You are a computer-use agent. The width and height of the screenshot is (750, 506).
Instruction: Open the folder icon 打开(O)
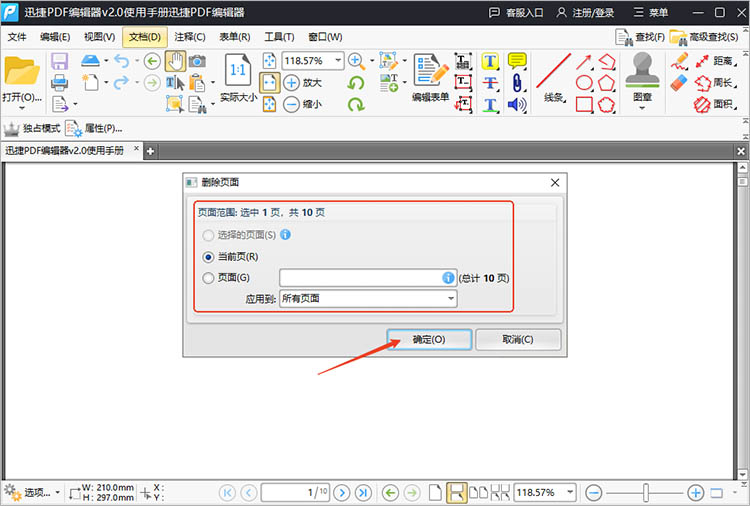point(22,72)
